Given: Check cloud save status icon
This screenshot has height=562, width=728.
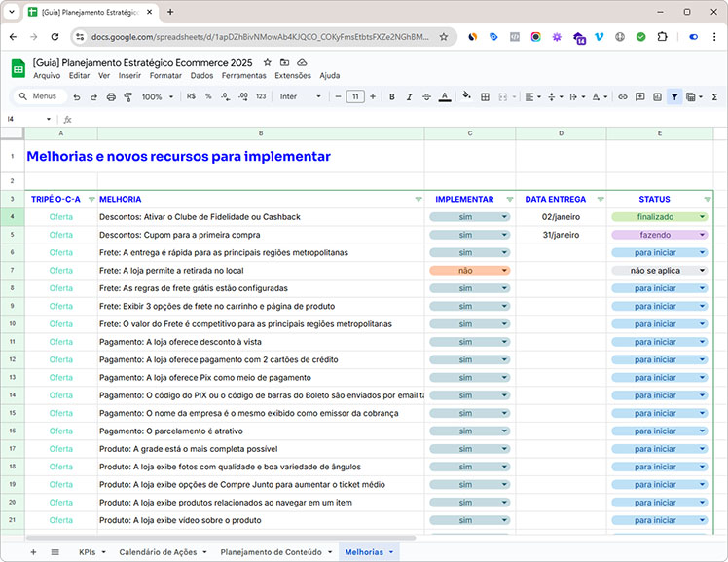Looking at the screenshot, I should pos(302,62).
